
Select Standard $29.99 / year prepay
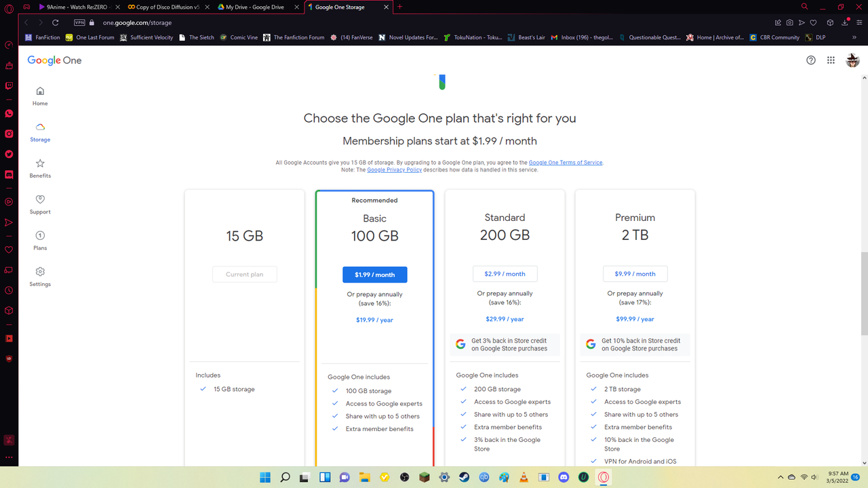[505, 319]
